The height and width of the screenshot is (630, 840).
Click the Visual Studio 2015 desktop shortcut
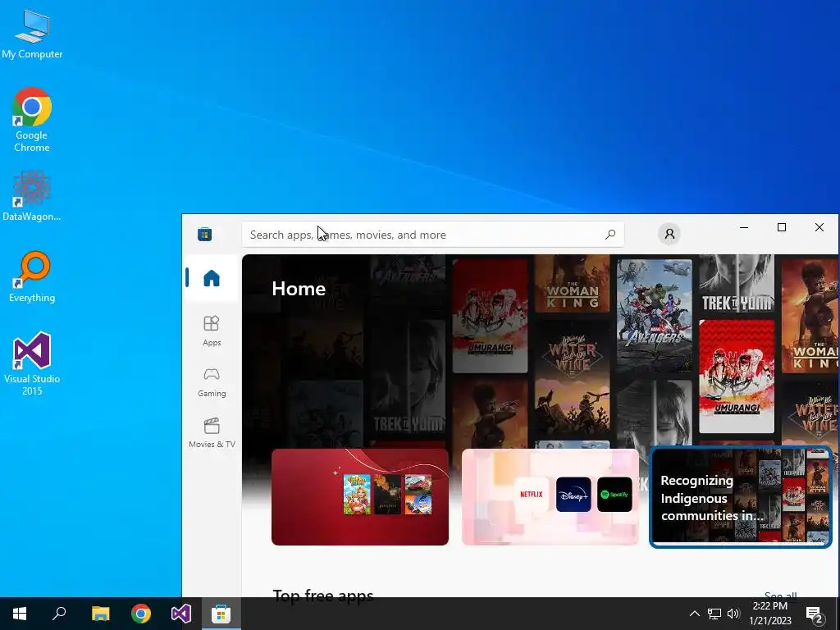click(x=32, y=364)
